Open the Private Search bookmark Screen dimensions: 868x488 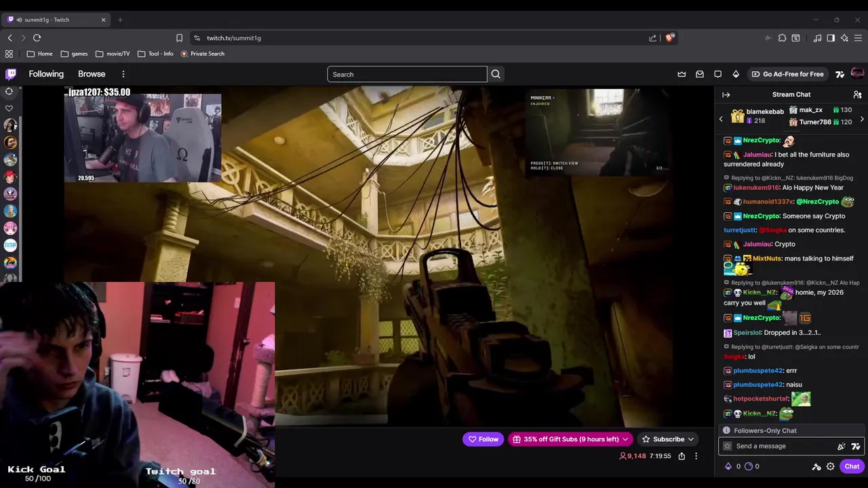tap(202, 54)
